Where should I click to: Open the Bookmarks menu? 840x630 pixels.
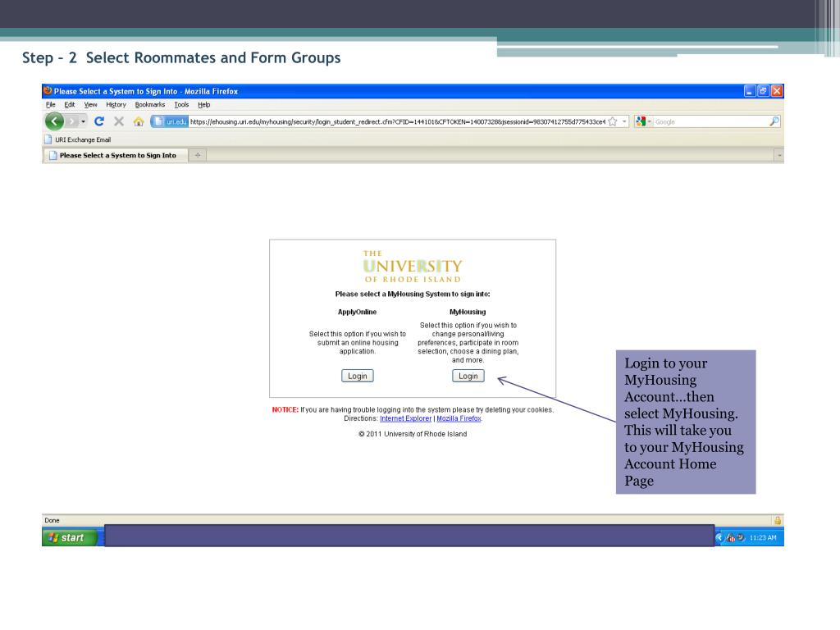pos(150,105)
